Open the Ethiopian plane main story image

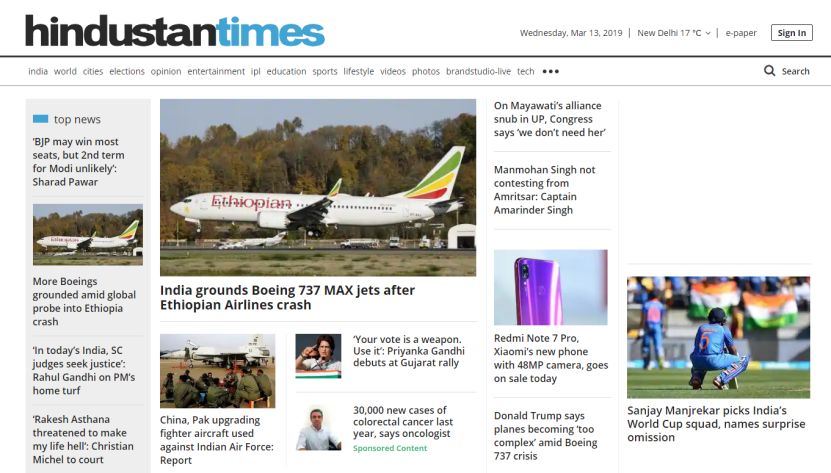(x=318, y=188)
